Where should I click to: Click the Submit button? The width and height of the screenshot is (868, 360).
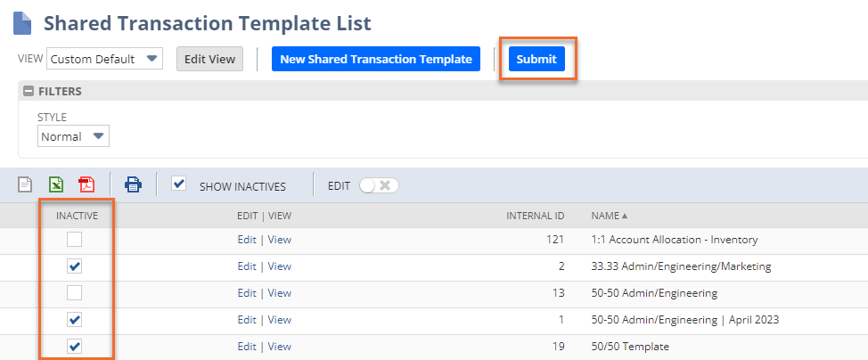(536, 60)
